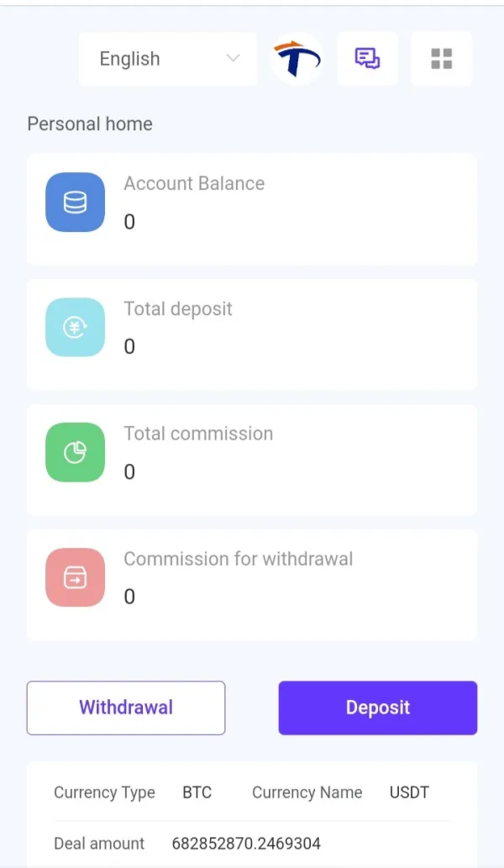Click the Personal home heading
Screen dimensions: 504x868
[90, 124]
